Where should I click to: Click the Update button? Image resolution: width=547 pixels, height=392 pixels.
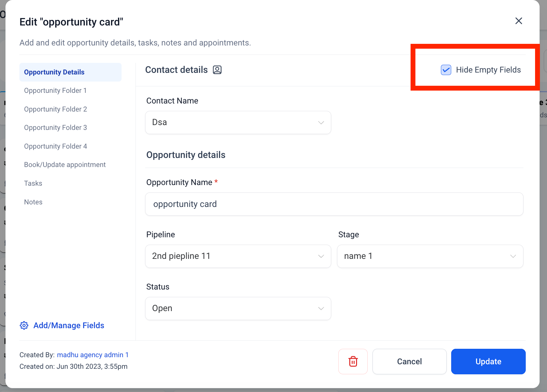[x=488, y=361]
